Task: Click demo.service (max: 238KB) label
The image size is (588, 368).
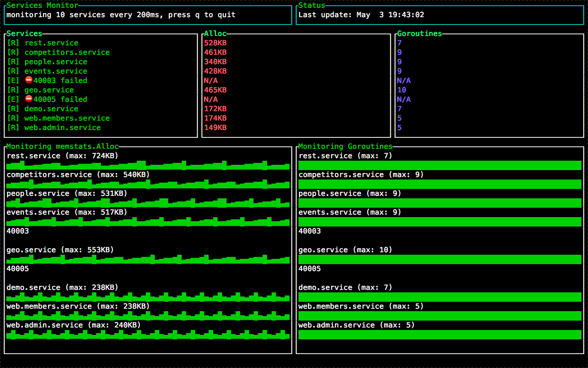Action: click(62, 287)
